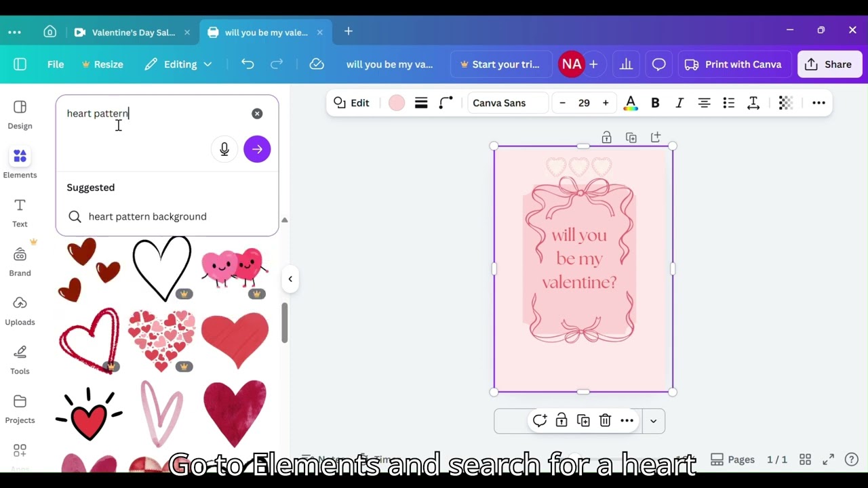Open the Text panel in the sidebar
This screenshot has width=868, height=488.
tap(20, 212)
